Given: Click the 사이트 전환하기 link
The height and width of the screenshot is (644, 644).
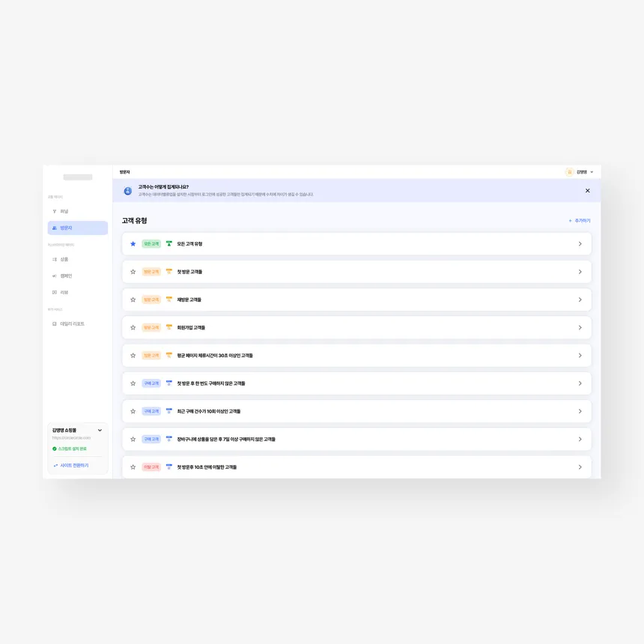Looking at the screenshot, I should (x=71, y=466).
